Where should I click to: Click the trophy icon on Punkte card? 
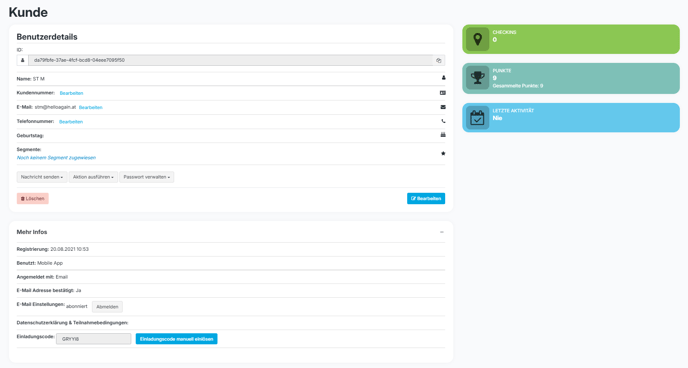coord(477,78)
